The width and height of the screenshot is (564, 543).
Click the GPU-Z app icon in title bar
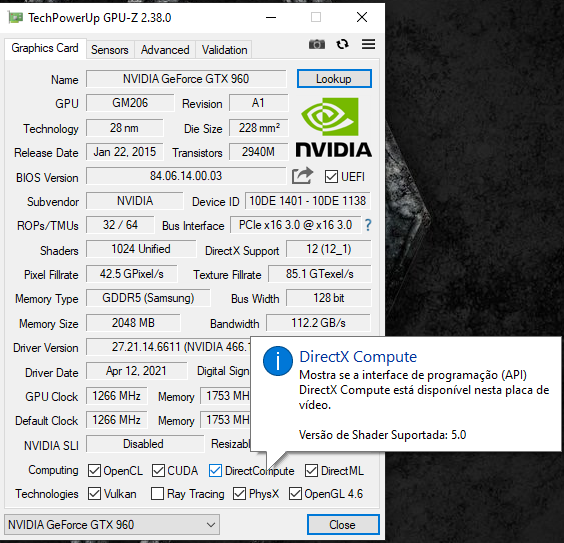[x=15, y=17]
